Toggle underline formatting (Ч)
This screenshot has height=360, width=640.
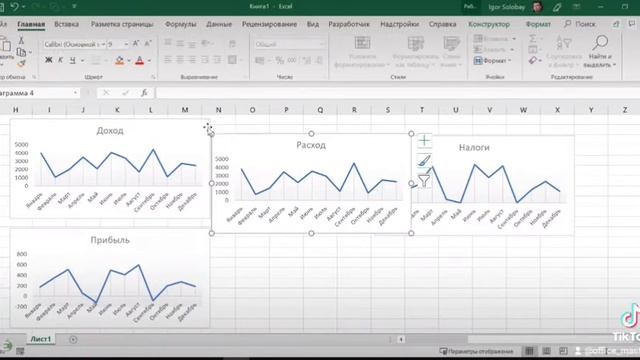[x=73, y=60]
